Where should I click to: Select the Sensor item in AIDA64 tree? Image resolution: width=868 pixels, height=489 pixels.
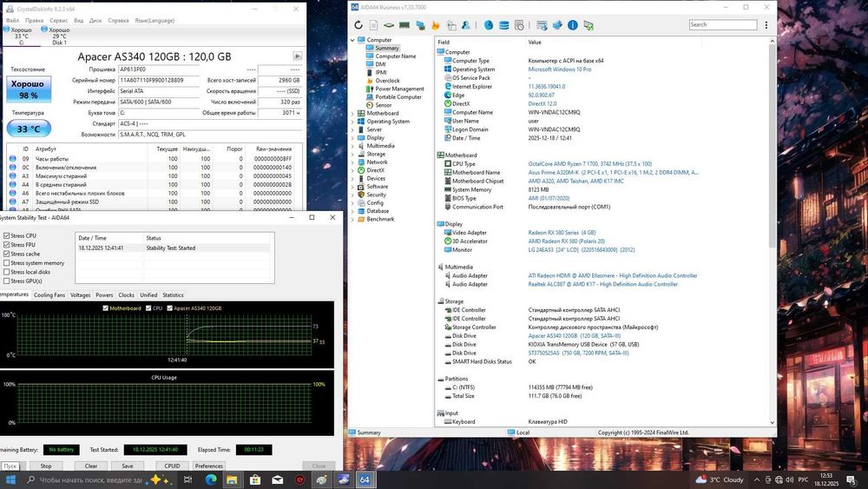(x=383, y=105)
